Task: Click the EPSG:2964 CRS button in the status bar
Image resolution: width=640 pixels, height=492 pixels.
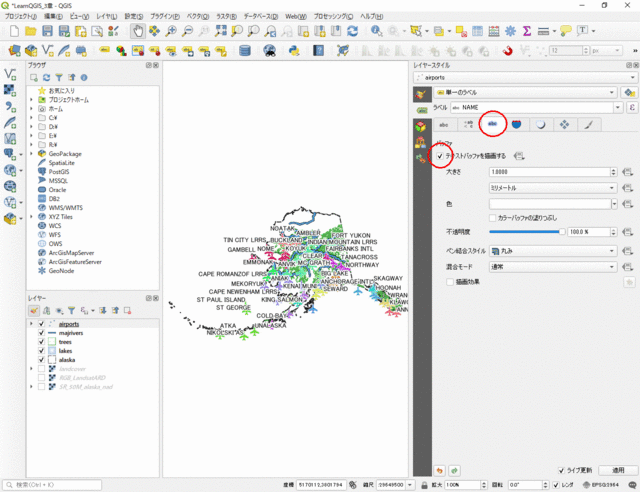Action: (x=600, y=485)
